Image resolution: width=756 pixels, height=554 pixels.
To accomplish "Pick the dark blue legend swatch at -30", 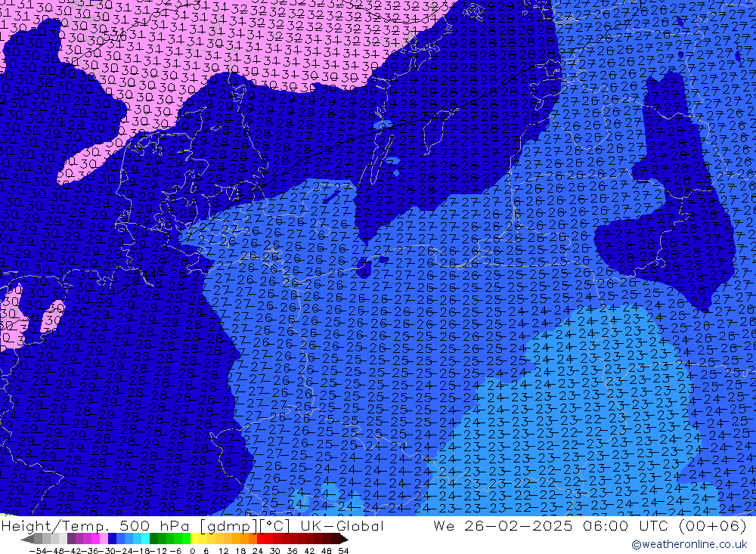I will pyautogui.click(x=112, y=539).
